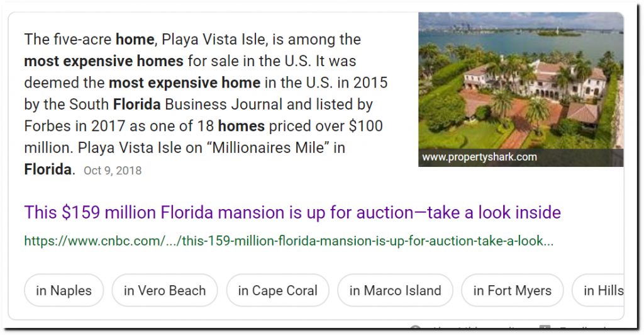644x335 pixels.
Task: Click the "five-acre" text in the snippet
Action: (x=82, y=40)
